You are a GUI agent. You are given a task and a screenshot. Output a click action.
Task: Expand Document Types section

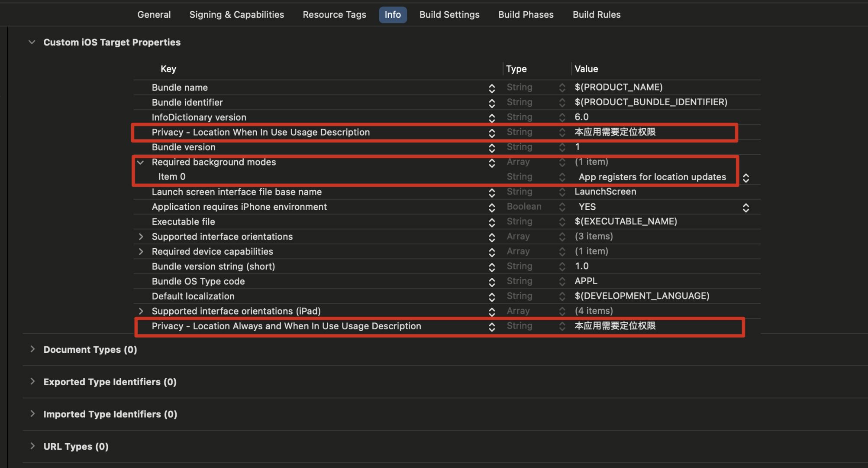click(32, 349)
